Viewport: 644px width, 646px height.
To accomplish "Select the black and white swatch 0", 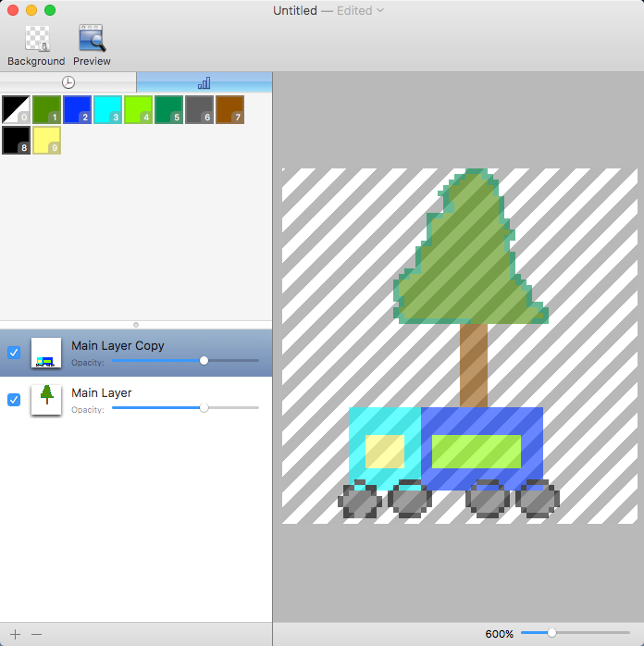I will (17, 109).
